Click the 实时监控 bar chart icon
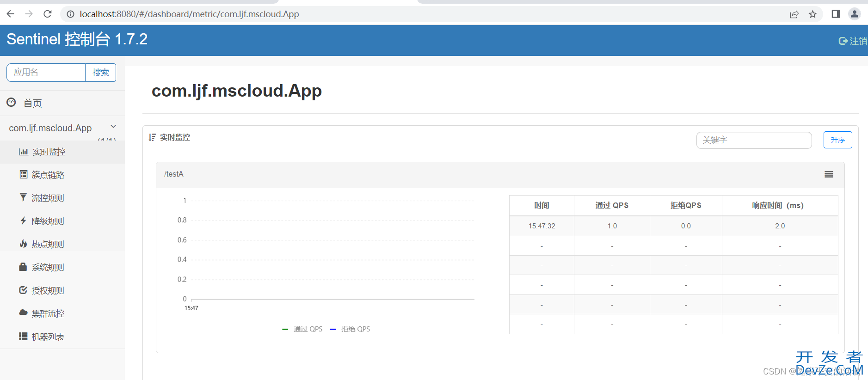Image resolution: width=868 pixels, height=380 pixels. [x=24, y=152]
